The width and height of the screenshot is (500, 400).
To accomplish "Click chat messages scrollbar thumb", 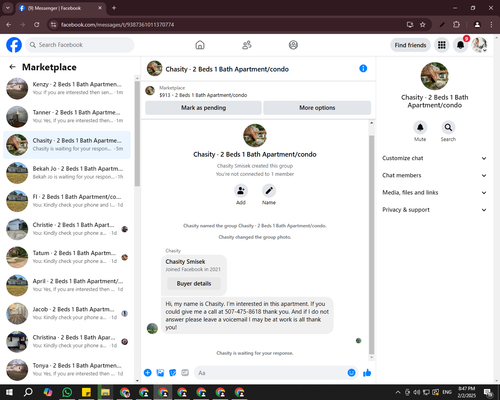I will [372, 245].
